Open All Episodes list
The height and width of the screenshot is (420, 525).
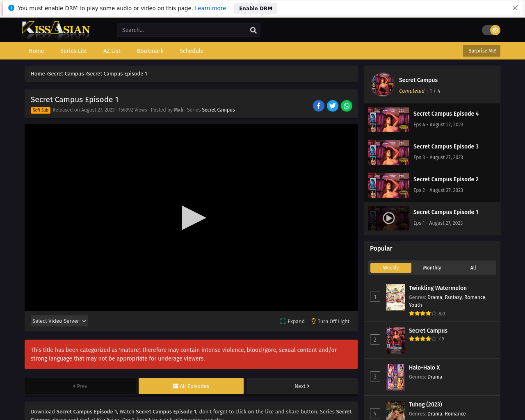pos(191,386)
